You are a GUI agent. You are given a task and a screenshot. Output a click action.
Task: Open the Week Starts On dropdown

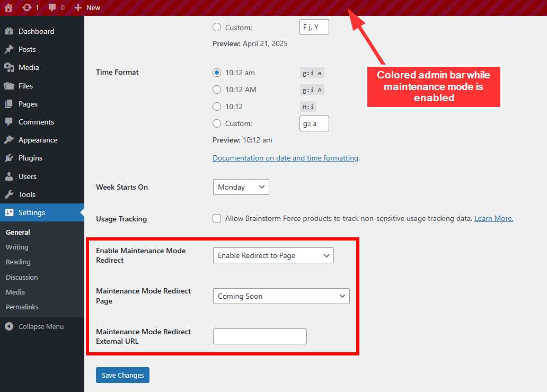tap(241, 187)
